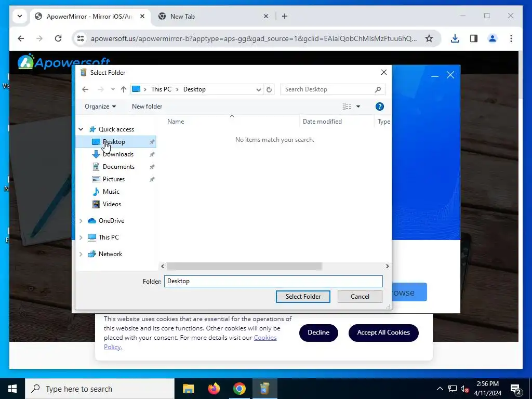
Task: Open the Cookies Policy link
Action: (265, 338)
